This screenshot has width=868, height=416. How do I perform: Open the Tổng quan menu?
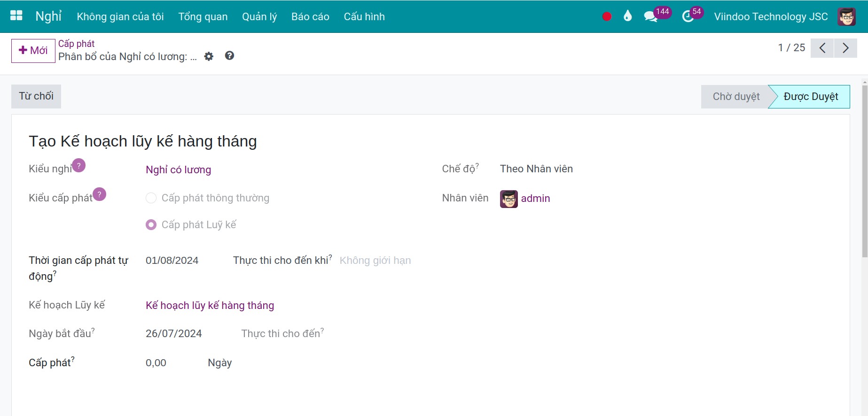[x=203, y=16]
